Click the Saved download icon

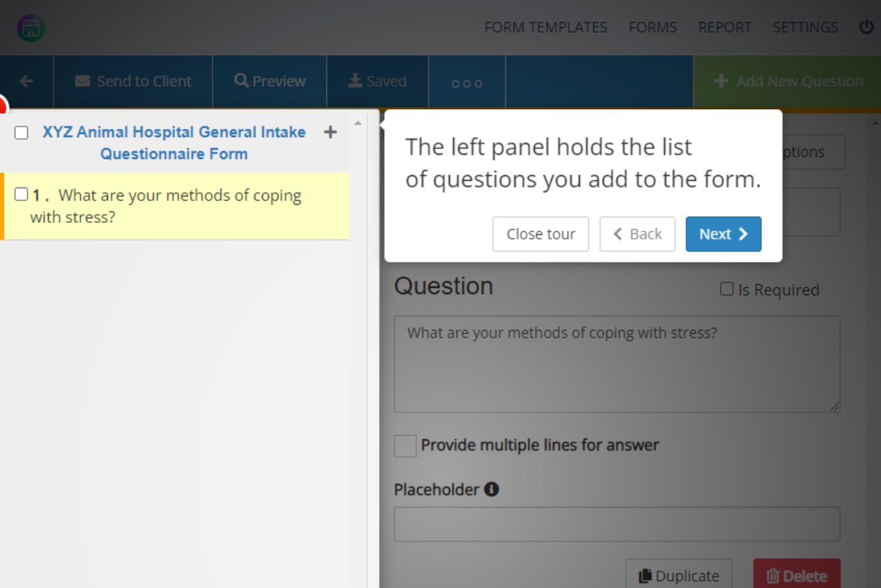tap(355, 80)
